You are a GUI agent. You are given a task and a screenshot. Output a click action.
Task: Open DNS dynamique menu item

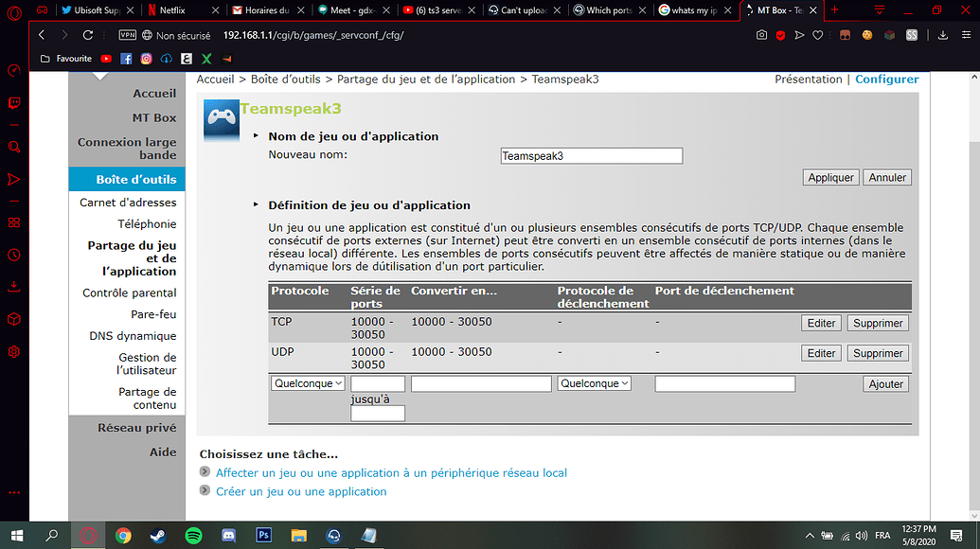pos(133,336)
